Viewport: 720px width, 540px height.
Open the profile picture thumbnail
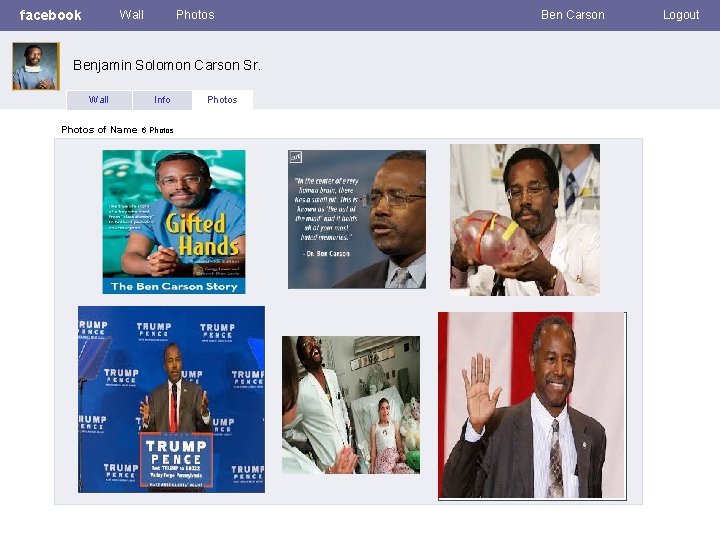pyautogui.click(x=36, y=66)
